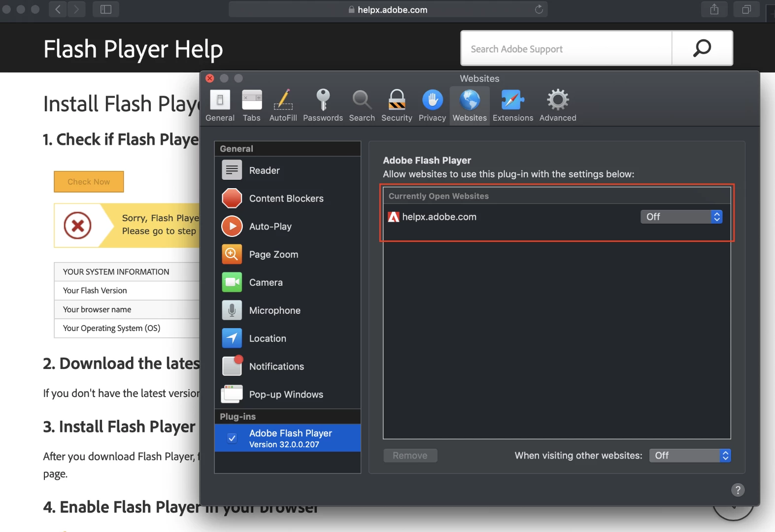Click into the Search Adobe Support field
The width and height of the screenshot is (775, 532).
point(566,49)
